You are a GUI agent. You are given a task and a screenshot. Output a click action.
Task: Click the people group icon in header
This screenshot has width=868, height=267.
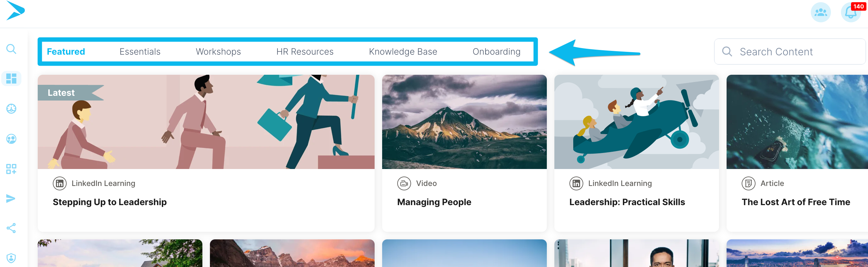tap(821, 13)
